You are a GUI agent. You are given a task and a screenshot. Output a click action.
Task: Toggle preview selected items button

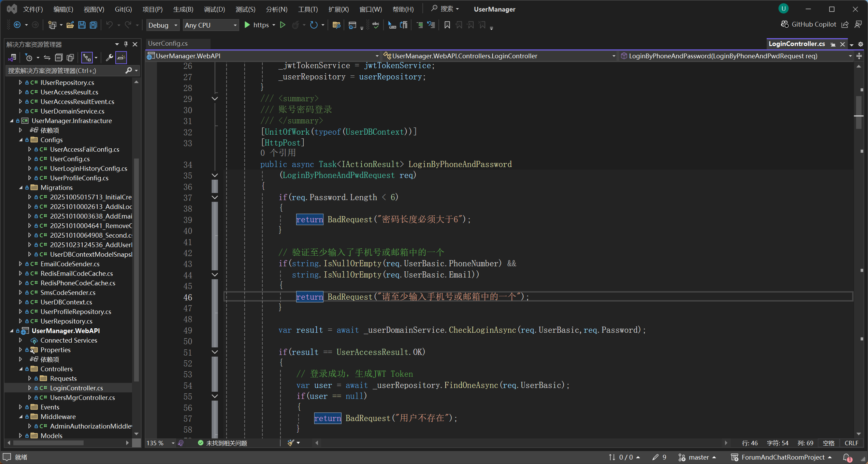tap(121, 58)
